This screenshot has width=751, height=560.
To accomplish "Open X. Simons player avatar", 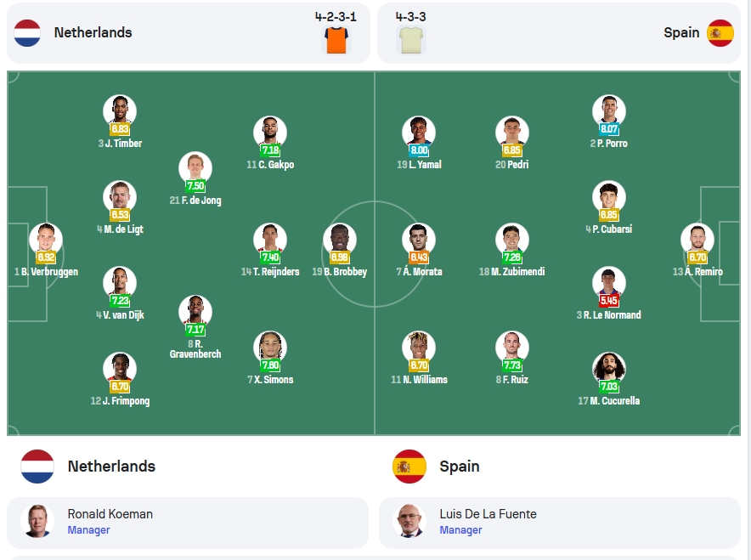I will 270,348.
